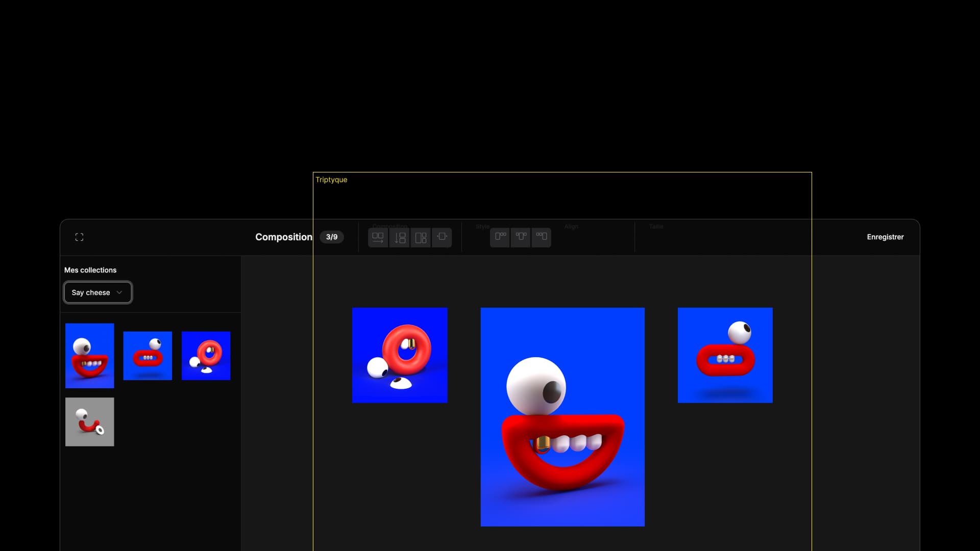Select the horizontal row composition layout
Screen dimensions: 980x551
(378, 237)
